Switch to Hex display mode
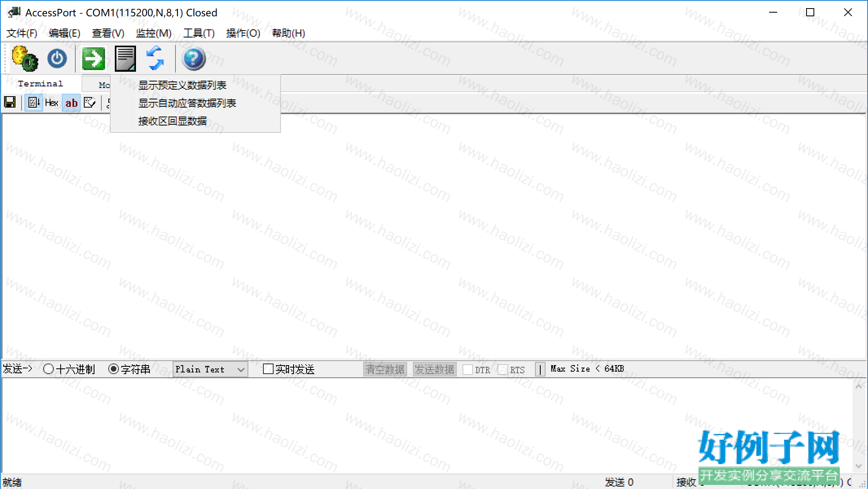868x489 pixels. coord(52,102)
